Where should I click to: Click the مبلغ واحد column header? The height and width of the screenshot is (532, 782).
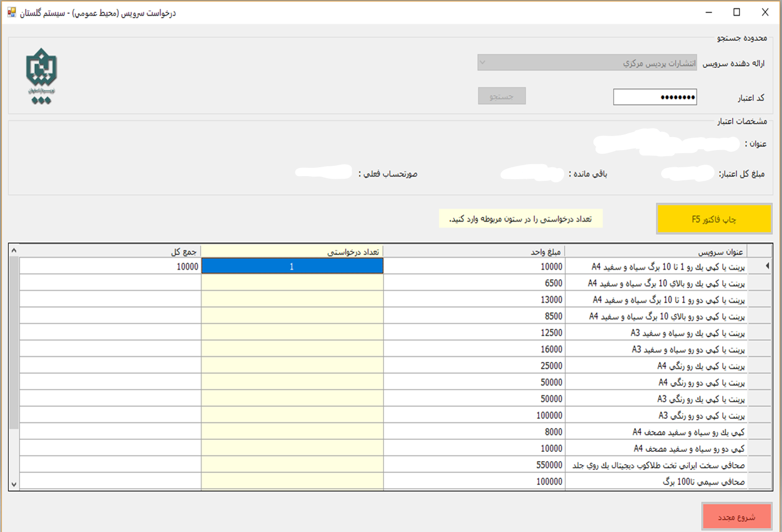click(x=474, y=252)
